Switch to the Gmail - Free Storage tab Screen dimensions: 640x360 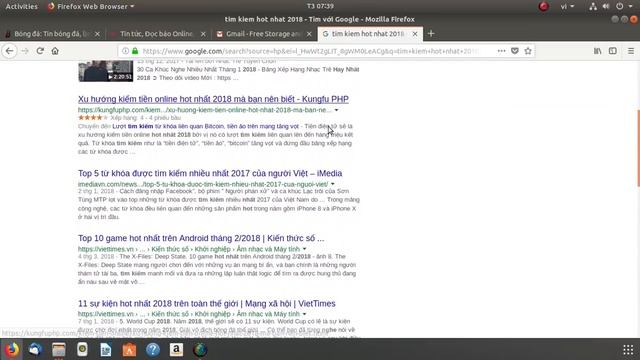(x=263, y=34)
